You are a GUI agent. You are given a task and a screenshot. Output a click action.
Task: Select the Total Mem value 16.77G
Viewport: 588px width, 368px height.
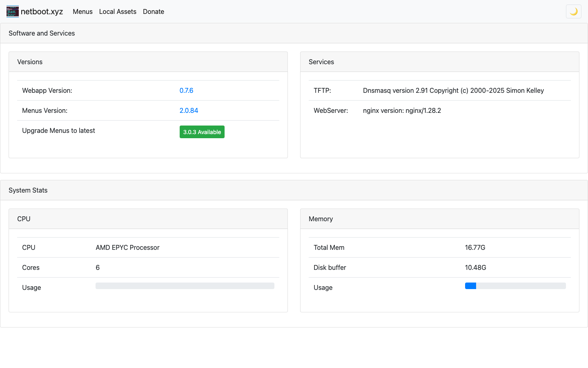pos(475,247)
